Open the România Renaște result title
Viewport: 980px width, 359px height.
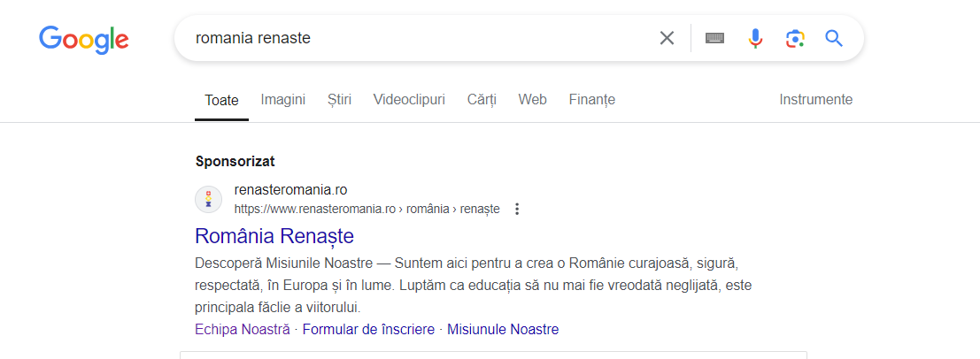pos(274,236)
